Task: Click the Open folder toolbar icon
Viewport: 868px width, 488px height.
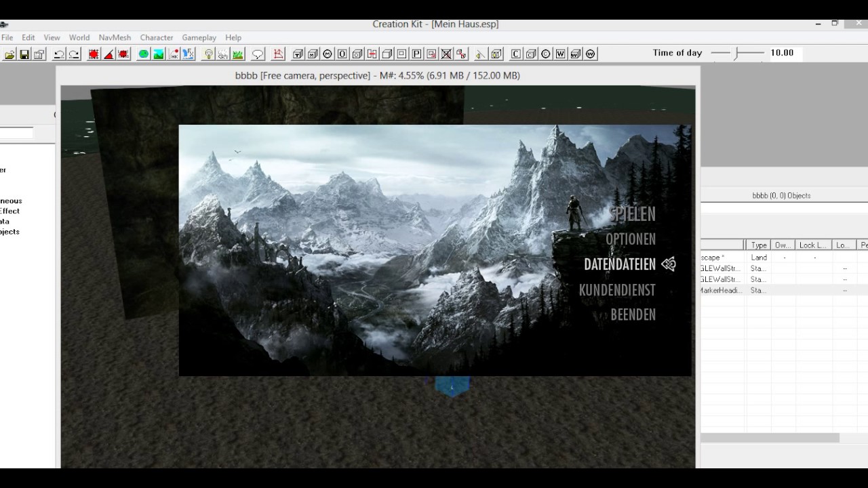Action: pyautogui.click(x=9, y=54)
